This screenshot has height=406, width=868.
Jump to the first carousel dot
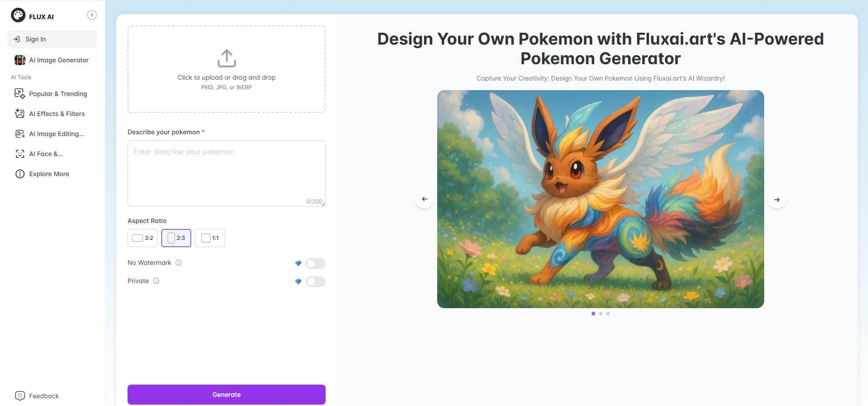pyautogui.click(x=593, y=314)
